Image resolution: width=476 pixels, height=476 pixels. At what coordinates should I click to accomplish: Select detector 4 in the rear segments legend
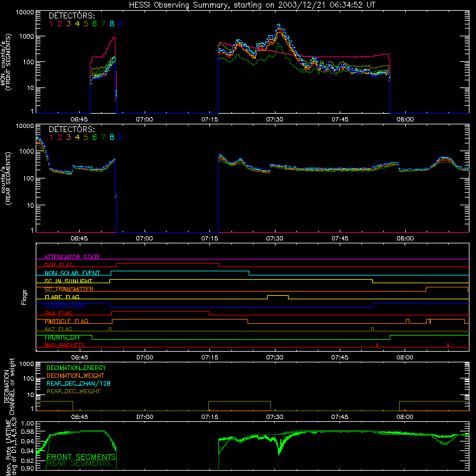coord(77,137)
